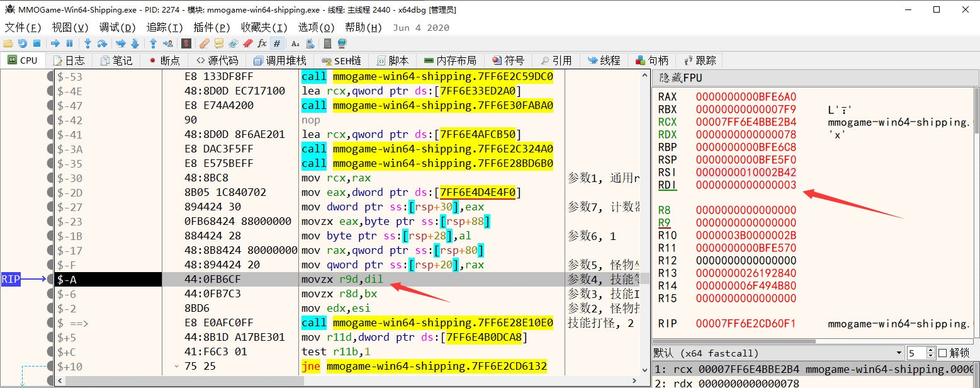Viewport: 980px width, 388px height.
Task: Open the 文件(F) menu
Action: pos(23,28)
